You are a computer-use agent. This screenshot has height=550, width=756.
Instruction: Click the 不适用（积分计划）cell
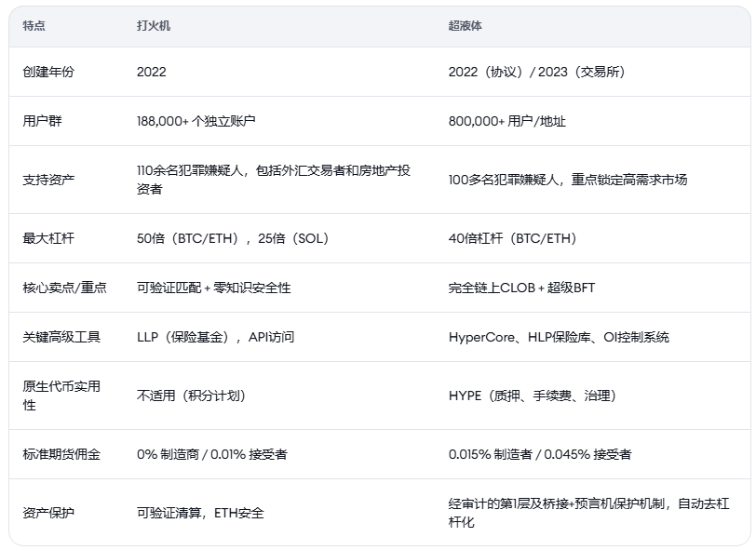pyautogui.click(x=192, y=396)
